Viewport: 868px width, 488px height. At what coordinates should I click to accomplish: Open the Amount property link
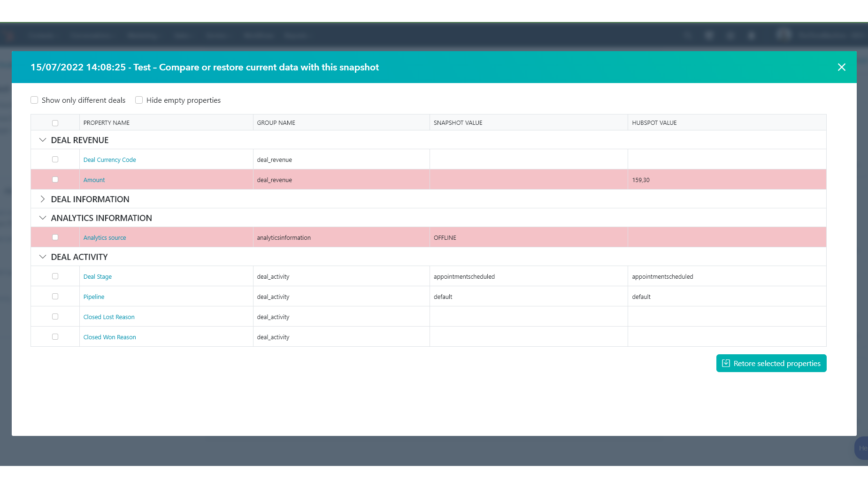pos(94,180)
